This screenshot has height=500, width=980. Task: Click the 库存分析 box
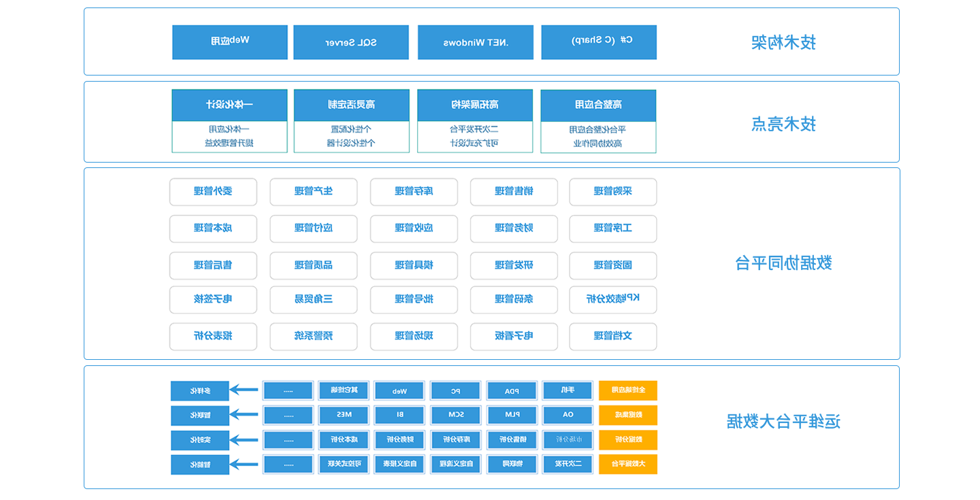point(455,440)
